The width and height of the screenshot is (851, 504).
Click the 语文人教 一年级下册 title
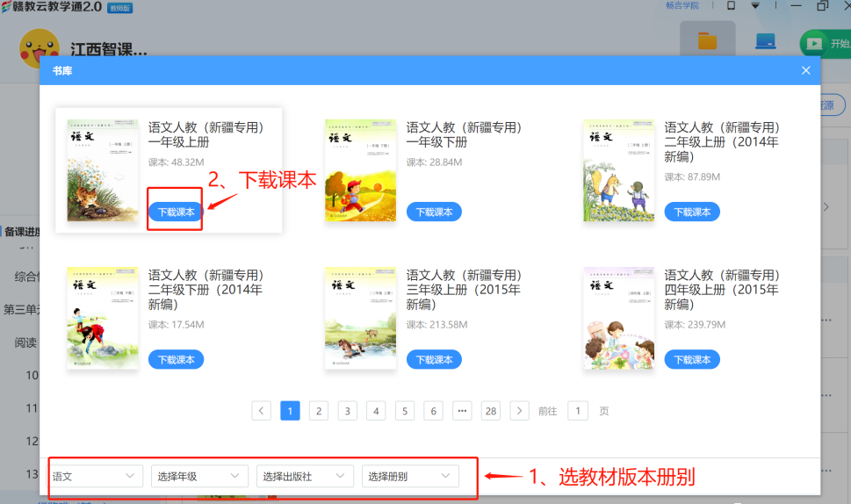click(464, 134)
